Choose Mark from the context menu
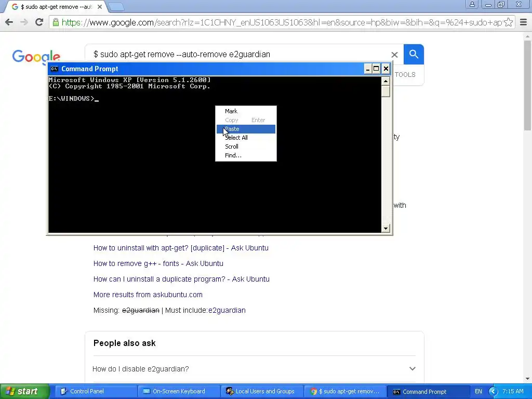532x399 pixels. pos(246,111)
